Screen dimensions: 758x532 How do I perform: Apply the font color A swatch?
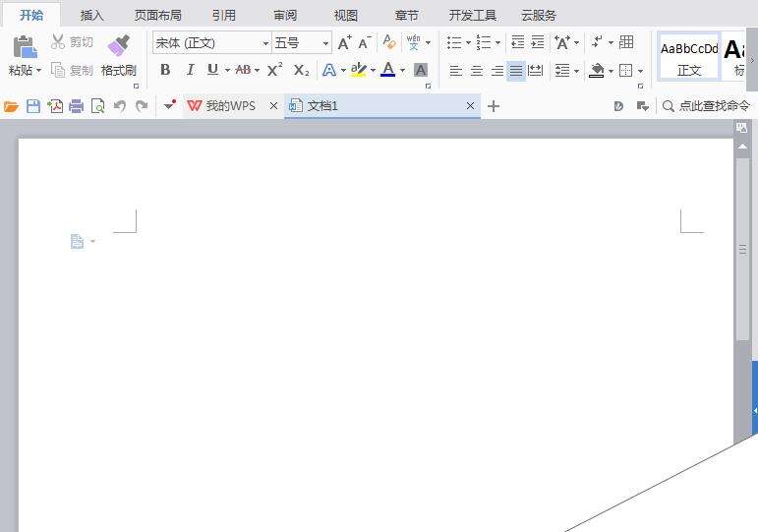[388, 70]
